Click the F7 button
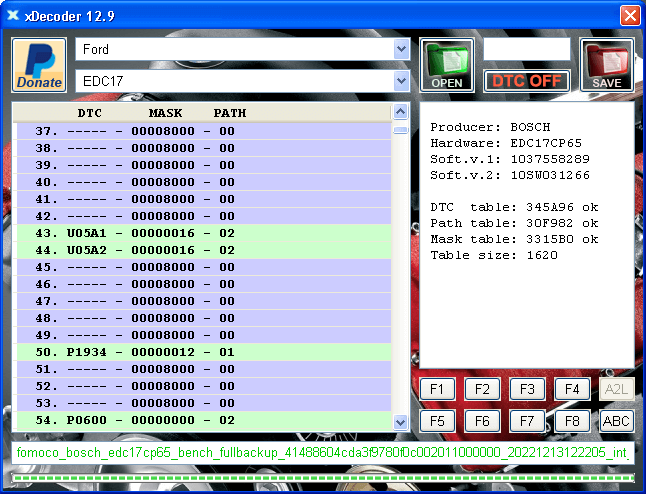Screen dimensions: 646x494 (x=527, y=421)
